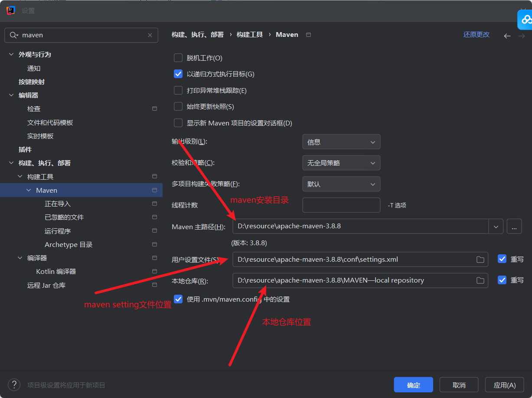Select 通知 in settings tree
Viewport: 532px width, 398px height.
(x=34, y=68)
